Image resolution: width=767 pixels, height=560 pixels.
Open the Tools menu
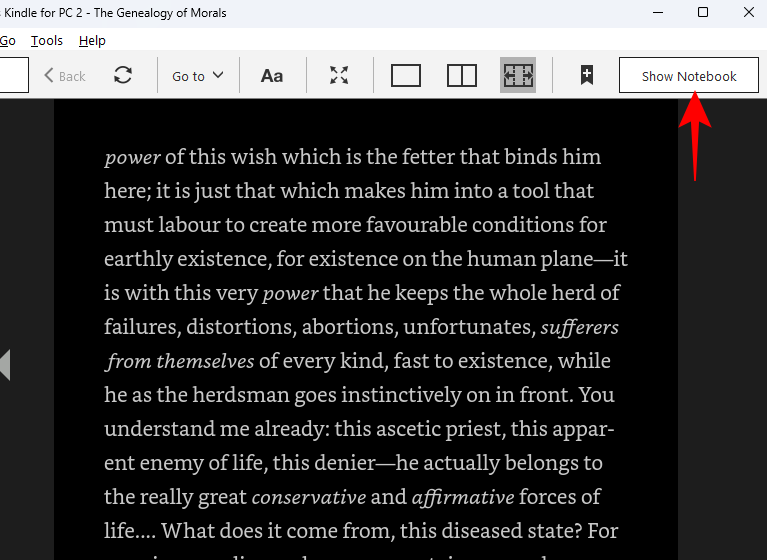[x=47, y=41]
